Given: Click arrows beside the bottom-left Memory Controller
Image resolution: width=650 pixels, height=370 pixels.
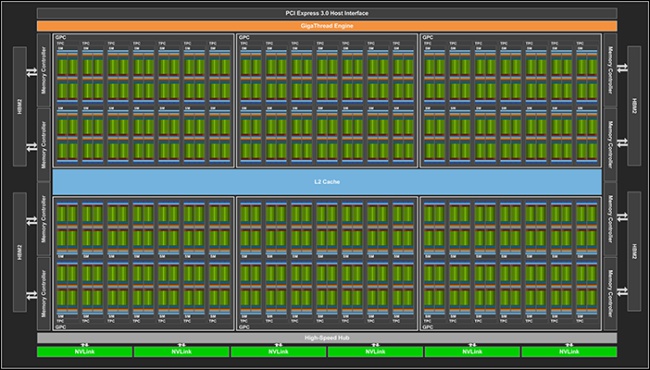Looking at the screenshot, I should [32, 296].
